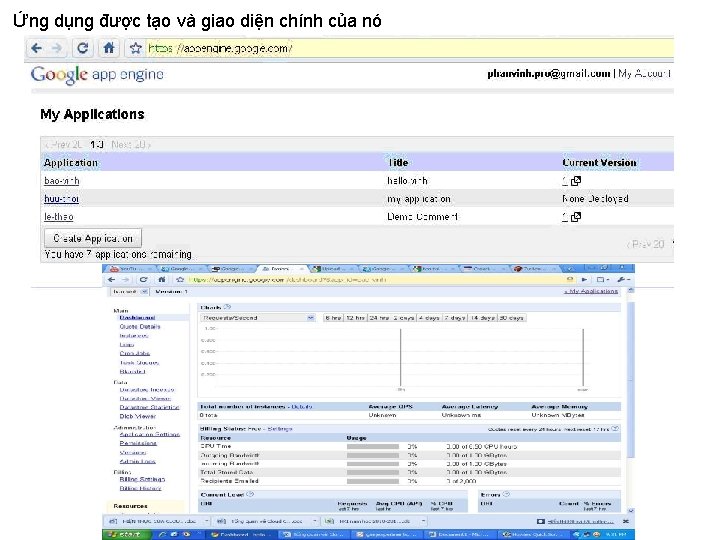720x540 pixels.
Task: Click the Total Stored Data usage bar
Action: coord(373,472)
